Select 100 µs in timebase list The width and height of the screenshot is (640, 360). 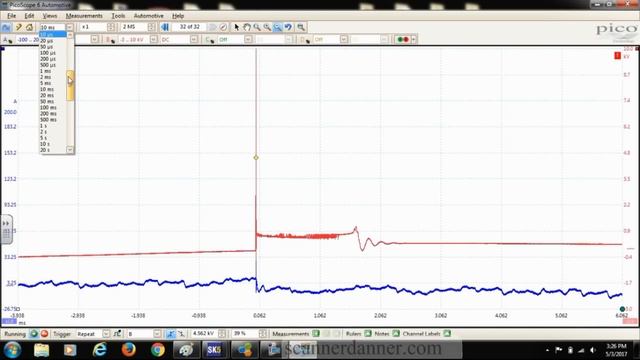[x=48, y=53]
